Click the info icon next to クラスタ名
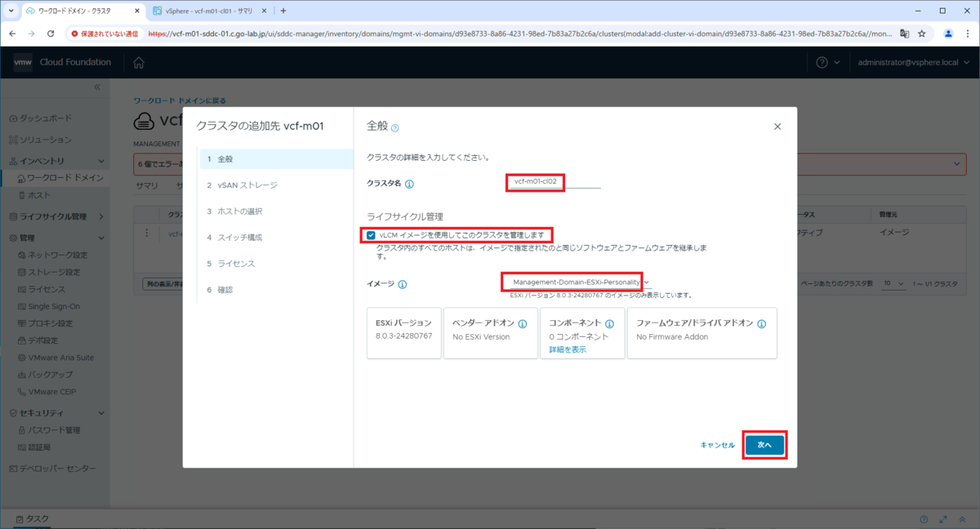The height and width of the screenshot is (529, 980). coord(409,184)
